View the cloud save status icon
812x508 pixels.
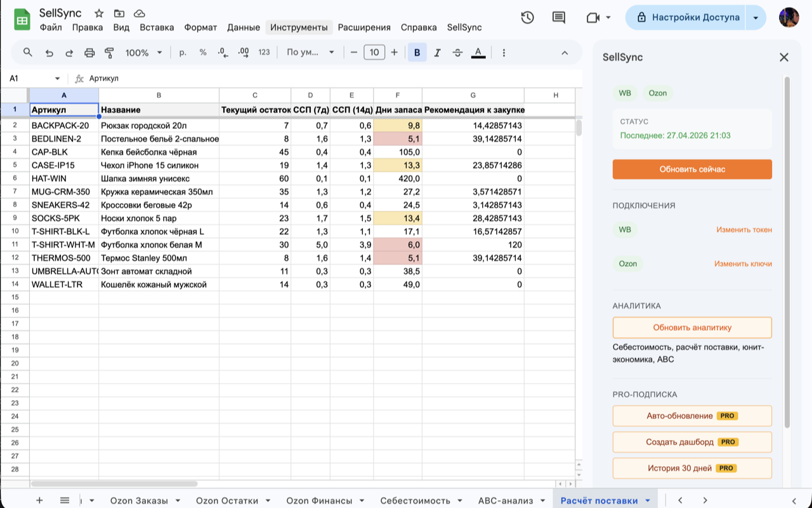[x=140, y=13]
